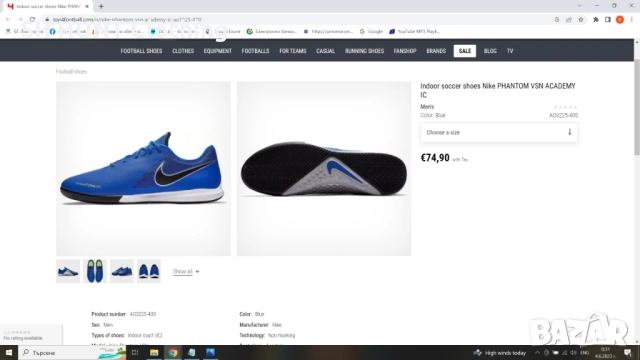
Task: Reload the page with the refresh icon
Action: click(32, 19)
